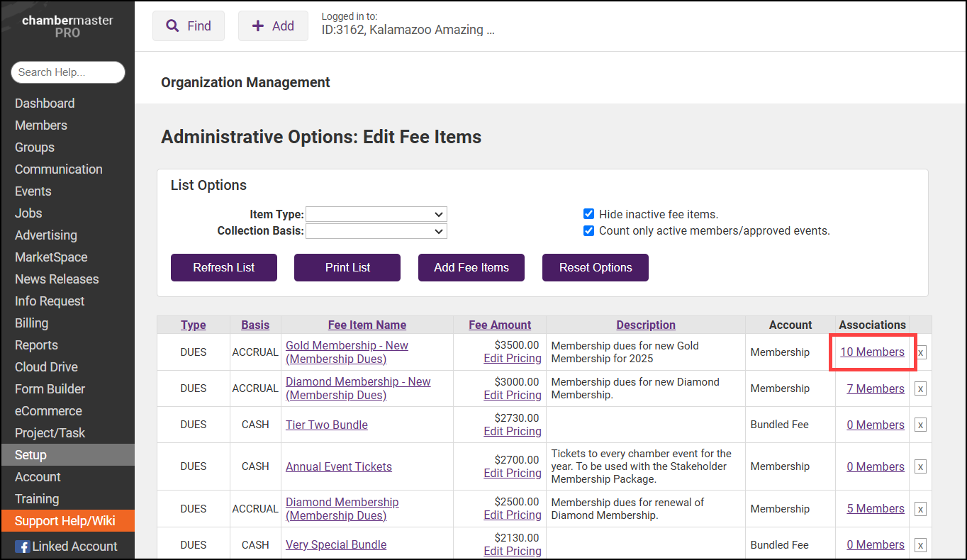The height and width of the screenshot is (560, 967).
Task: Open Billing in the sidebar
Action: point(32,323)
